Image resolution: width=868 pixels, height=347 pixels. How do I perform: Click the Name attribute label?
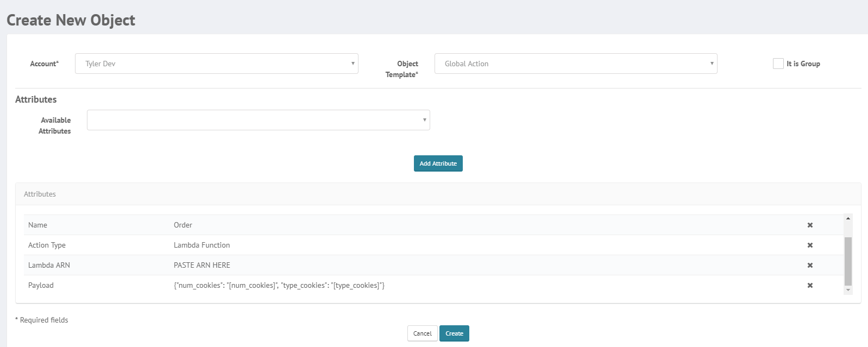click(x=37, y=225)
